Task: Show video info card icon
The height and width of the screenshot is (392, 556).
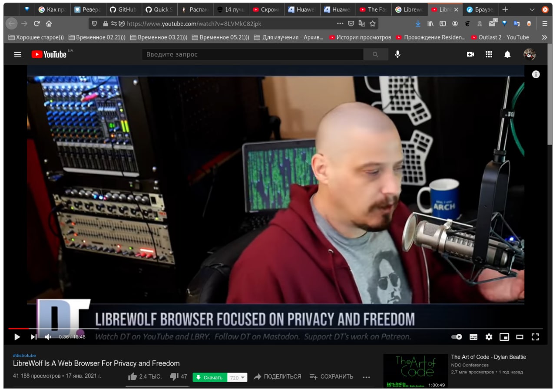Action: click(536, 74)
